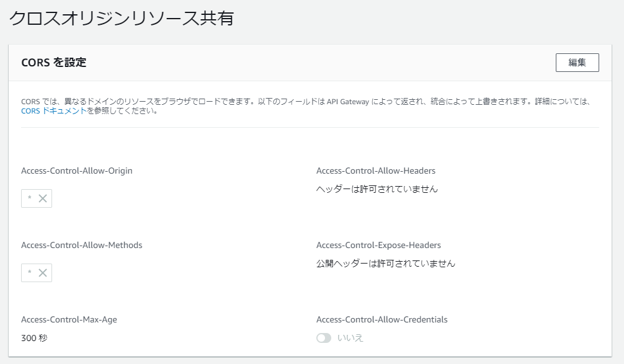Image resolution: width=624 pixels, height=364 pixels.
Task: Click the Access-Control-Allow-Methods field label
Action: [81, 245]
